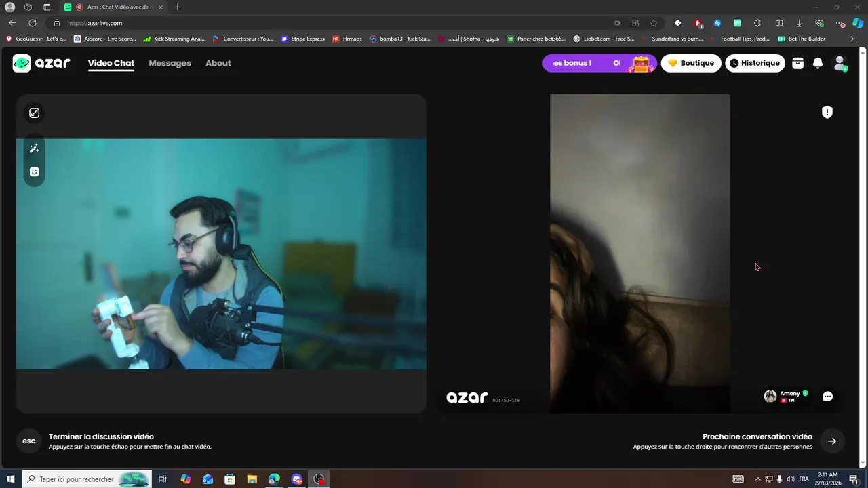
Task: View site info lock icon
Action: (x=57, y=23)
